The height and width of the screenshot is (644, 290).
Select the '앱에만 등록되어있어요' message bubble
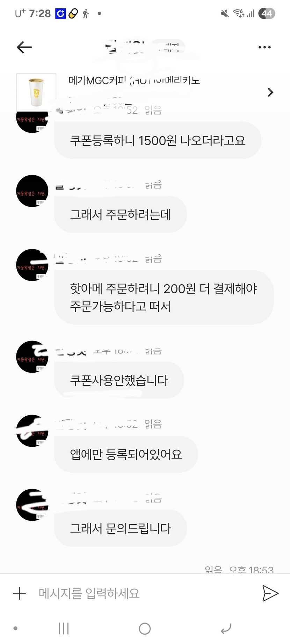point(126,454)
